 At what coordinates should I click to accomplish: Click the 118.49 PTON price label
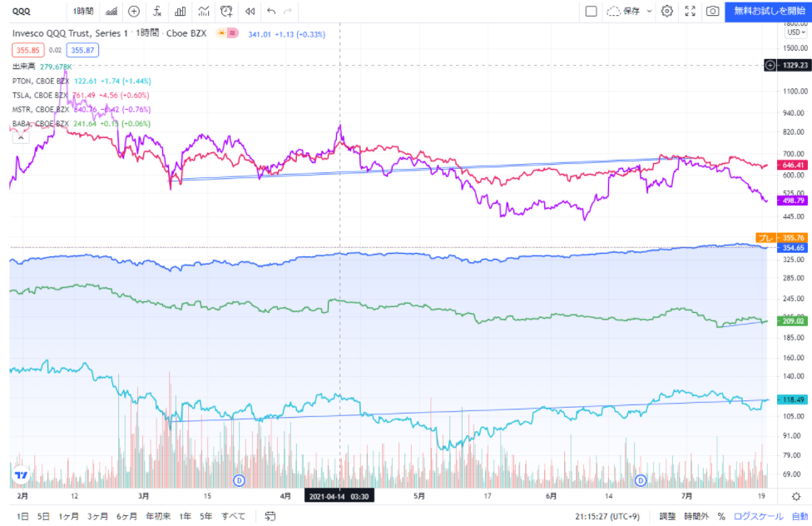point(792,399)
